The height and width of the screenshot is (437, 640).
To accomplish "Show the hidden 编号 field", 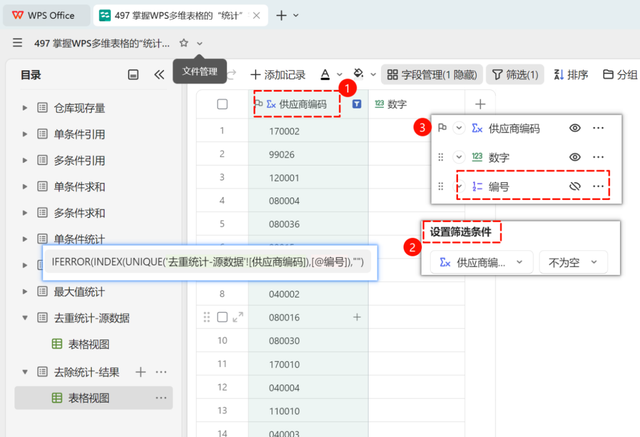I will click(575, 186).
